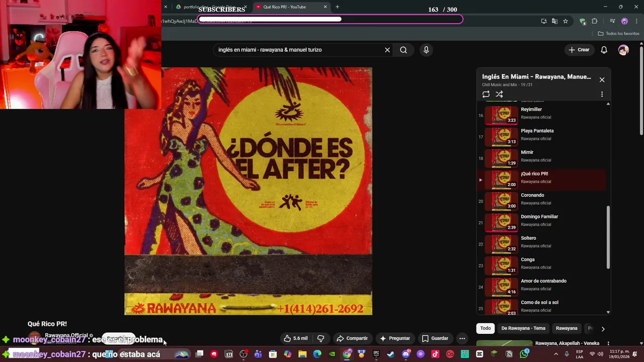Open options for Veneka recommended video
This screenshot has width=644, height=362.
(x=608, y=344)
